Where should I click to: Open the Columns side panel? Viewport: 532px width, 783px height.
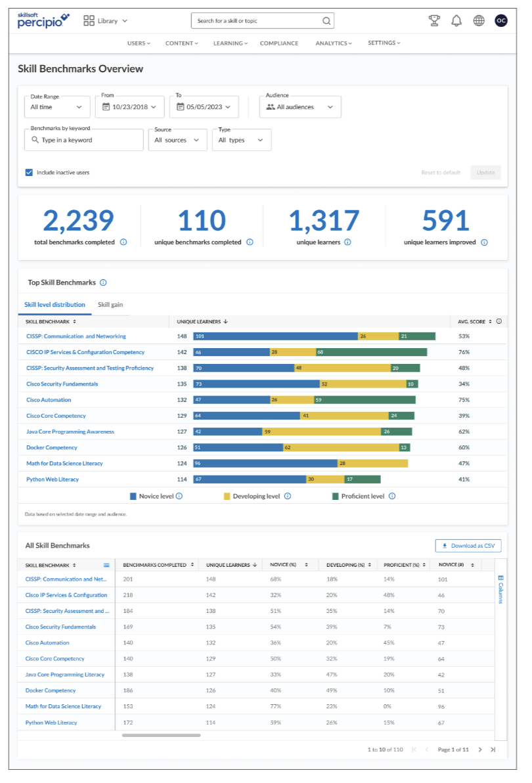500,589
